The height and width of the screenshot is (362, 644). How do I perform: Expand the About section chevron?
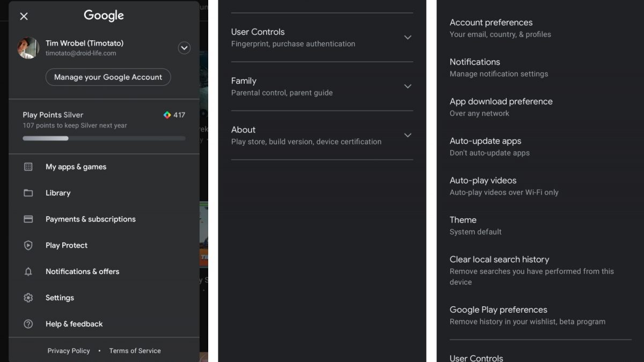coord(407,135)
